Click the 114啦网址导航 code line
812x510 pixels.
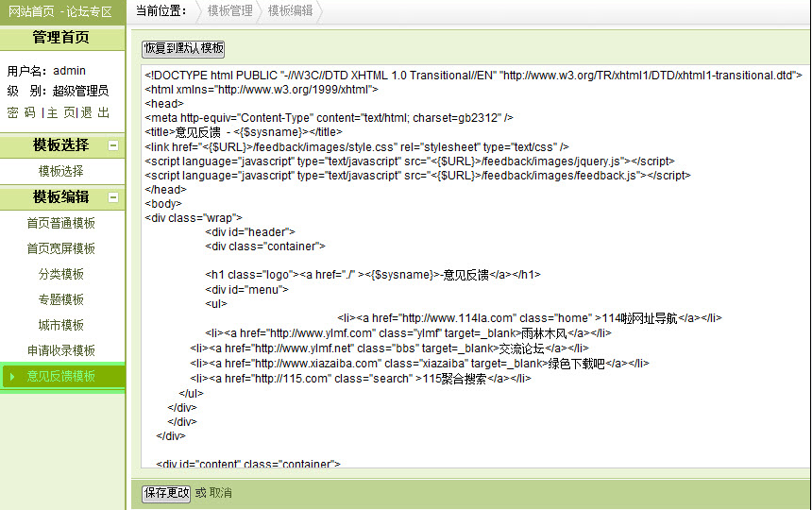(x=530, y=318)
